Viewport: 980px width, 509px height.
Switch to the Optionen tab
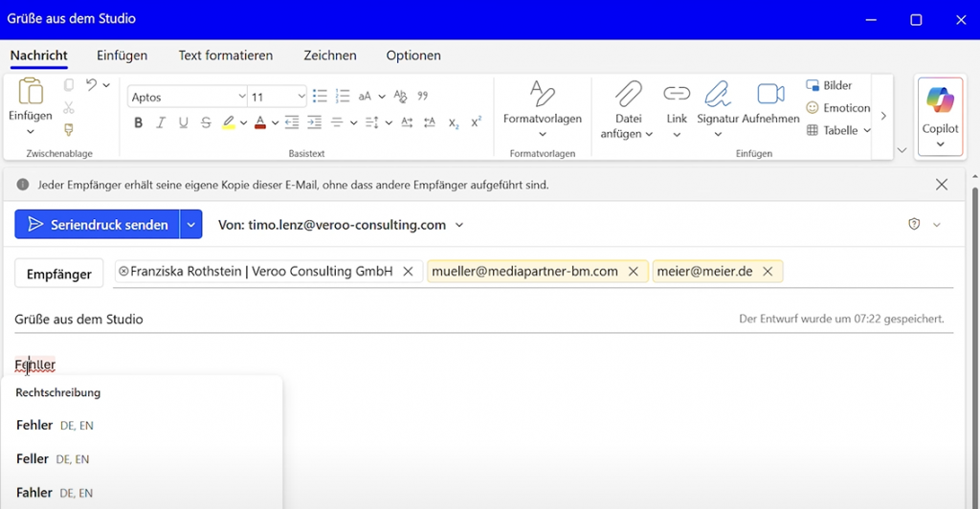click(x=413, y=55)
